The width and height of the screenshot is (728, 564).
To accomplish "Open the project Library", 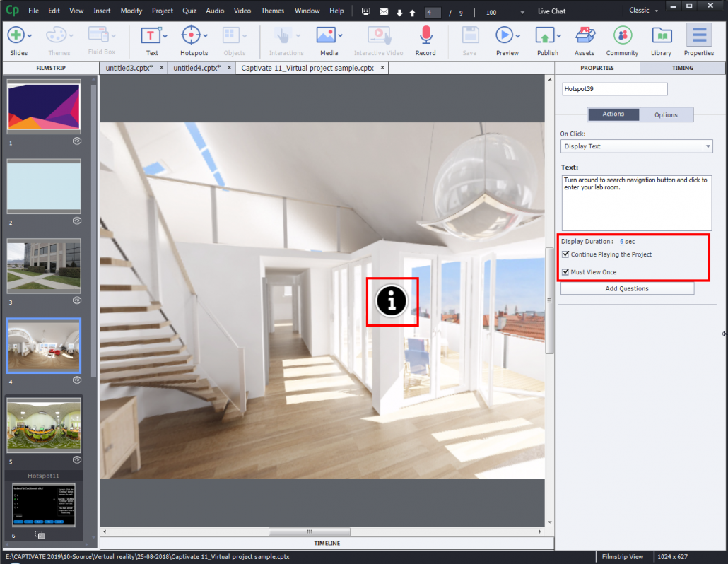I will 662,35.
